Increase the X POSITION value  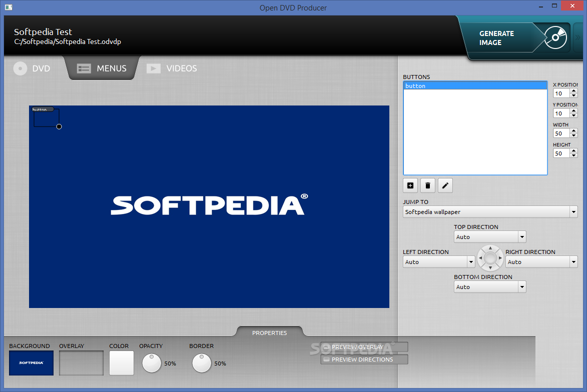pos(573,91)
